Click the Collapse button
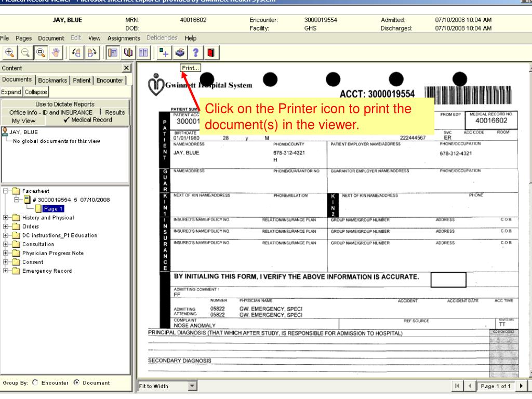The height and width of the screenshot is (399, 532). coord(36,92)
